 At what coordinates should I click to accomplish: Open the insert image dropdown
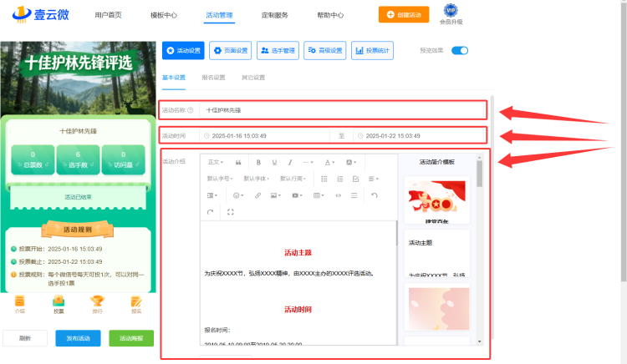click(276, 195)
